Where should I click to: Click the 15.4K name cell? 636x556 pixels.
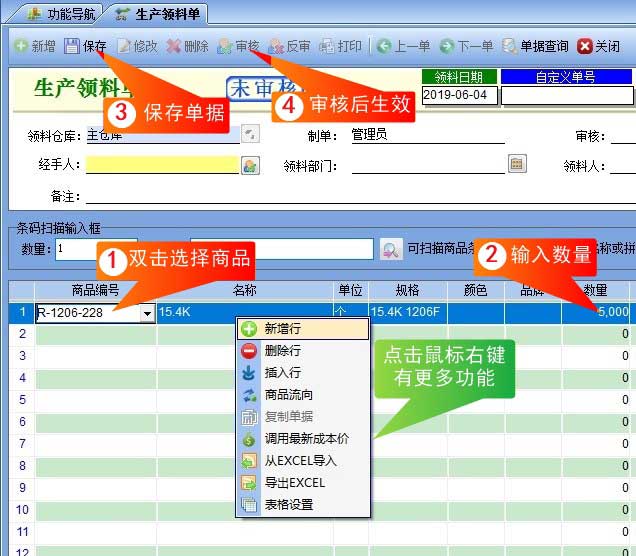point(245,312)
